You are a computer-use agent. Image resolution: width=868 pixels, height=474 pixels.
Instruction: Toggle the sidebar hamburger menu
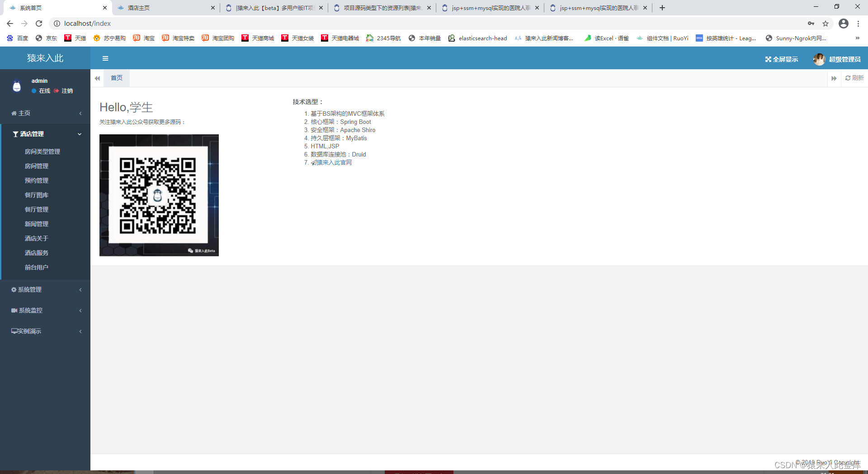(105, 58)
